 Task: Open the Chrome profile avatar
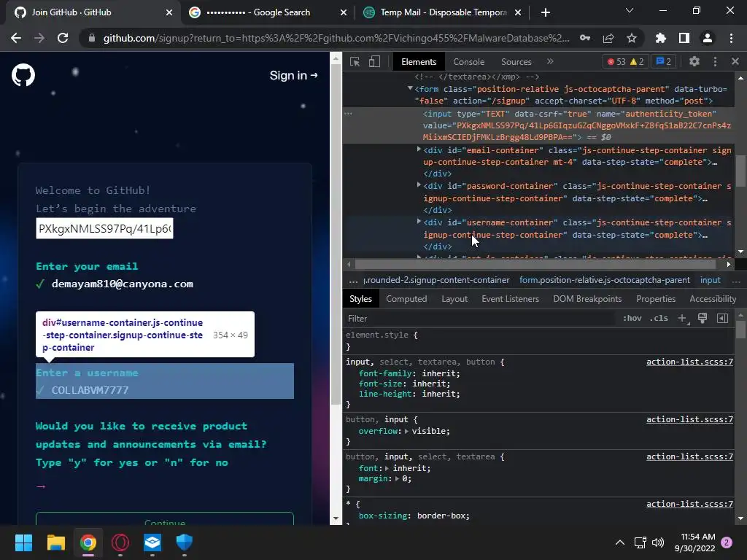point(708,38)
